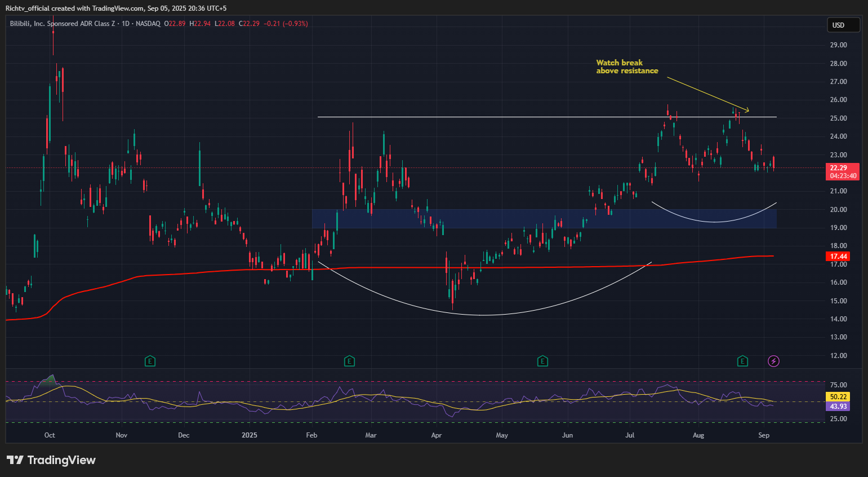Click the 75.00 level on the RSI scale

[838, 385]
